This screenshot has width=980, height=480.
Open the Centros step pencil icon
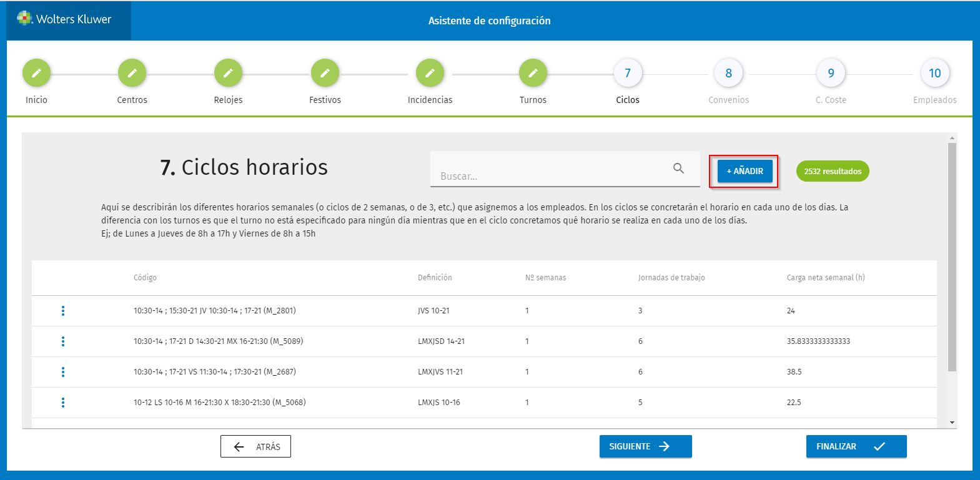coord(132,73)
